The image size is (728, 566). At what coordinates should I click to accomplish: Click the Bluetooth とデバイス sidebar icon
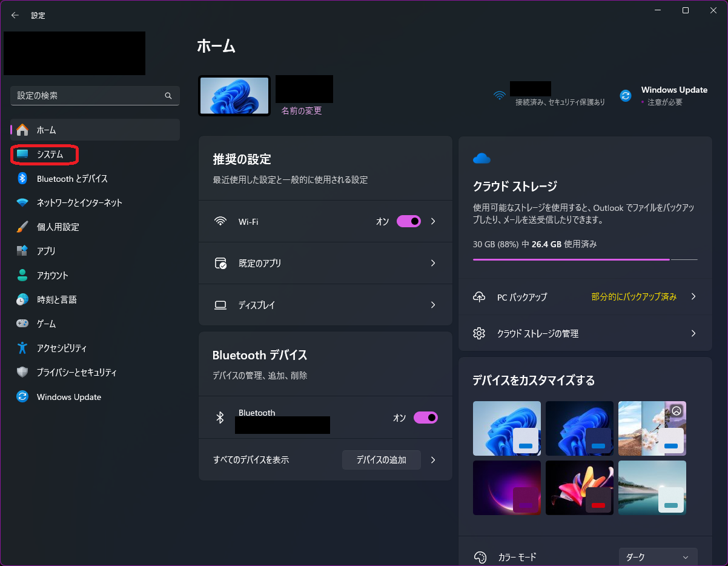(22, 178)
